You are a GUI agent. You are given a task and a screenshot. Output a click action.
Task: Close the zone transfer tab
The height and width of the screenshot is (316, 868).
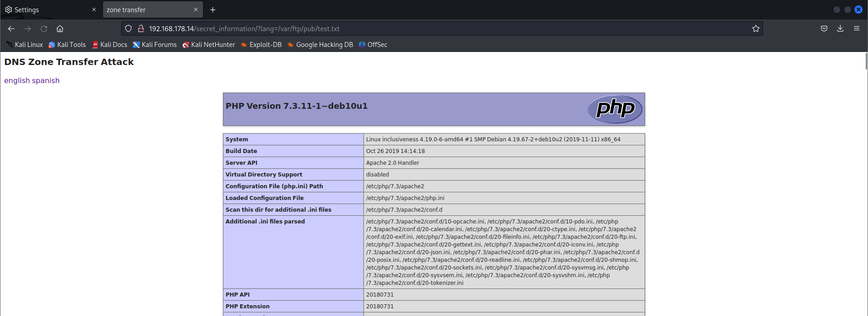click(196, 9)
